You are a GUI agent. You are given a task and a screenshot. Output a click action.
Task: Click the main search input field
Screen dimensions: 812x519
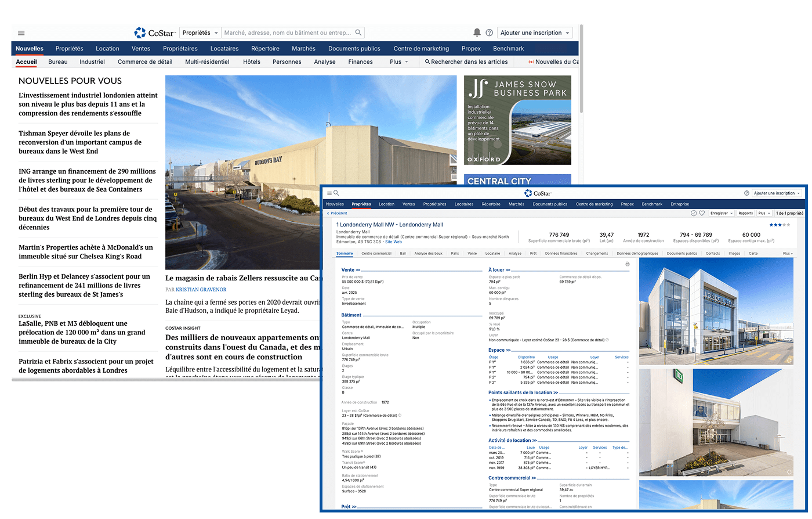click(x=288, y=33)
